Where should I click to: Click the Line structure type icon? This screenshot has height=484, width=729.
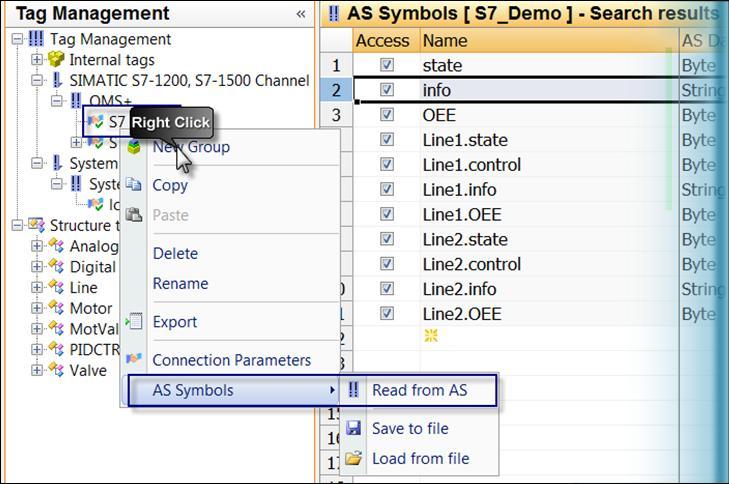[x=56, y=287]
